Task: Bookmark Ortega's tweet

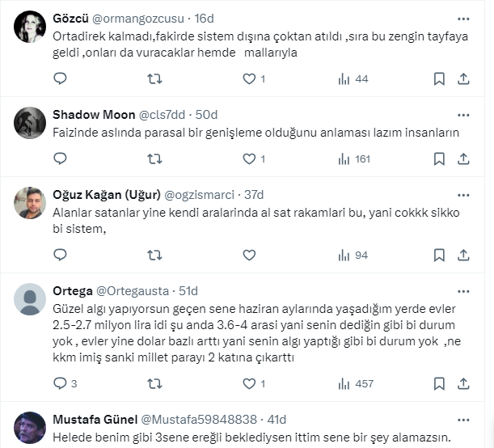Action: [x=439, y=383]
